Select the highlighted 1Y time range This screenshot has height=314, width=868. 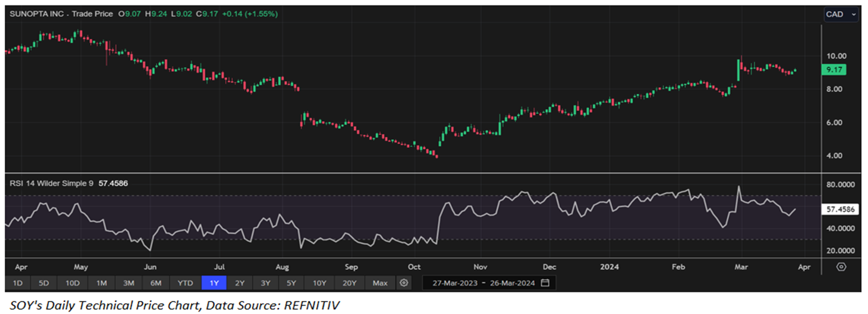[x=214, y=282]
